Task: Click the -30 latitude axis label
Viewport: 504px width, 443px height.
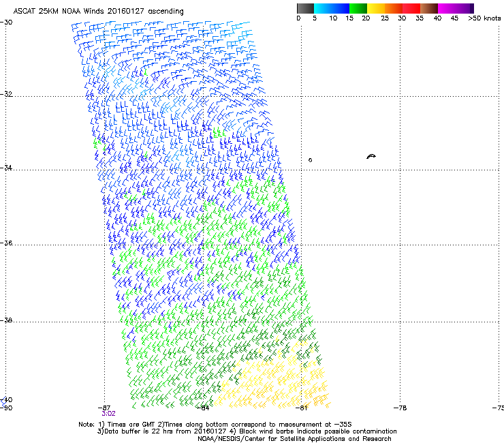Action: pos(6,22)
